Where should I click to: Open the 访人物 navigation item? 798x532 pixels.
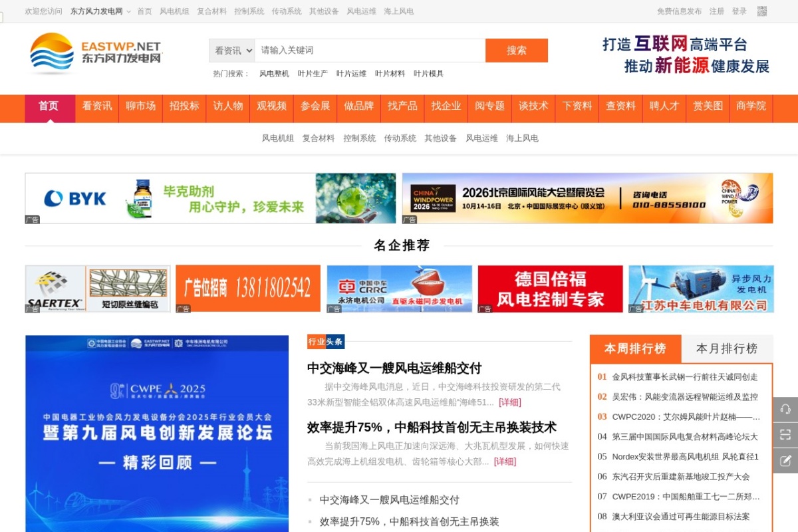pyautogui.click(x=228, y=106)
